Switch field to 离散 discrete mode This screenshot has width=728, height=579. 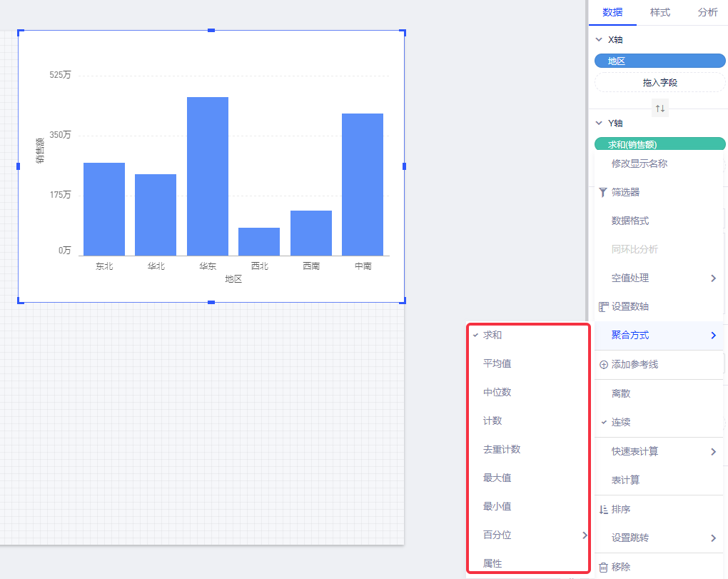tap(621, 393)
